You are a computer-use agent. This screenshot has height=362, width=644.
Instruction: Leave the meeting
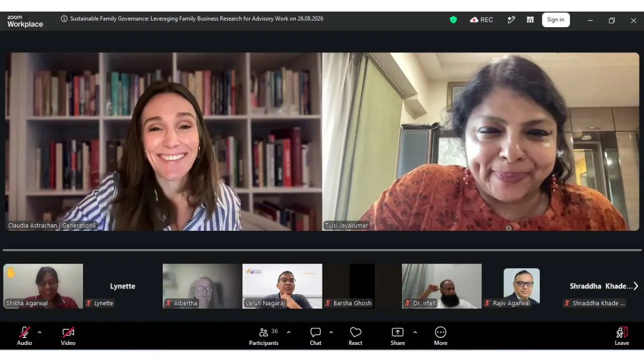[622, 336]
